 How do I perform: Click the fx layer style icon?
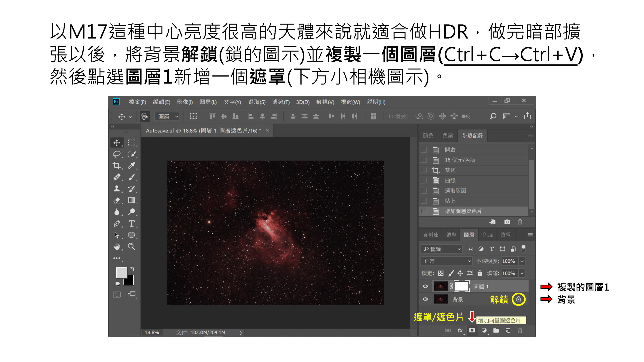tap(460, 330)
